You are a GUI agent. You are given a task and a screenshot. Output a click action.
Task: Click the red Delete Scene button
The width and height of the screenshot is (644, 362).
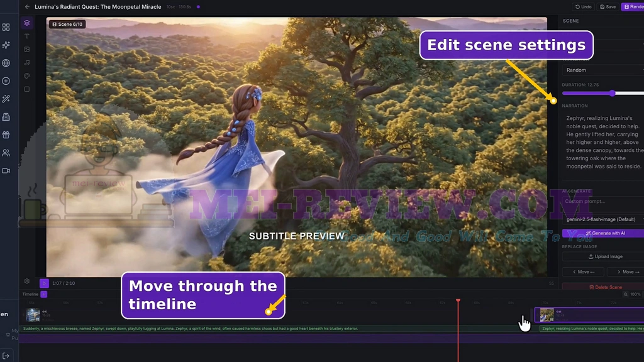tap(603, 287)
